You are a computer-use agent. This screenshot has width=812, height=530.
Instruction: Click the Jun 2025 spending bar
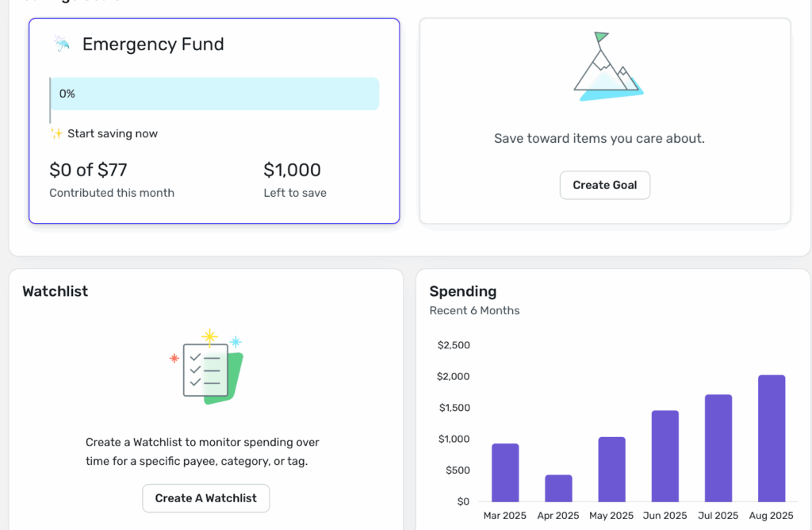(x=664, y=456)
